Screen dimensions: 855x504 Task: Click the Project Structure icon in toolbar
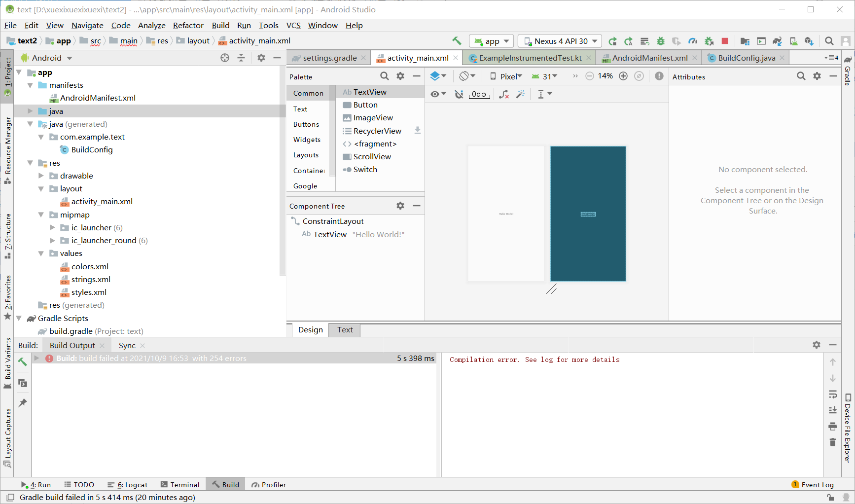pyautogui.click(x=745, y=41)
